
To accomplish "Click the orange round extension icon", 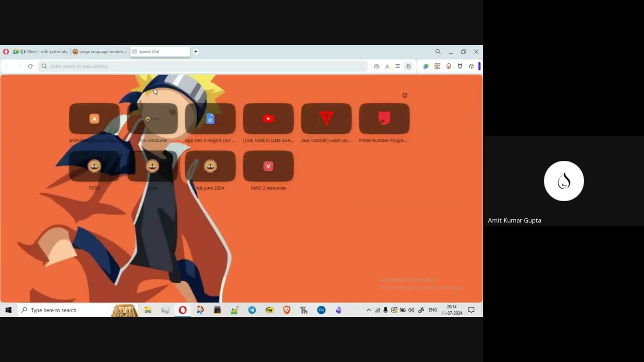I will pos(449,66).
